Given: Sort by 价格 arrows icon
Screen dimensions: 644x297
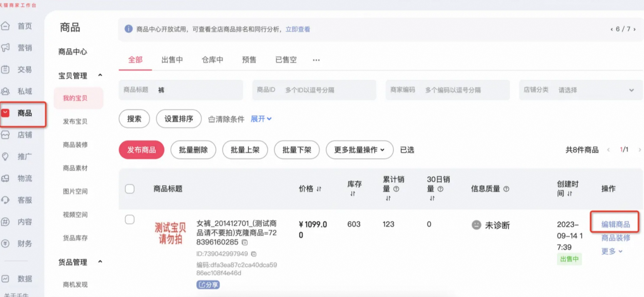Looking at the screenshot, I should [319, 189].
